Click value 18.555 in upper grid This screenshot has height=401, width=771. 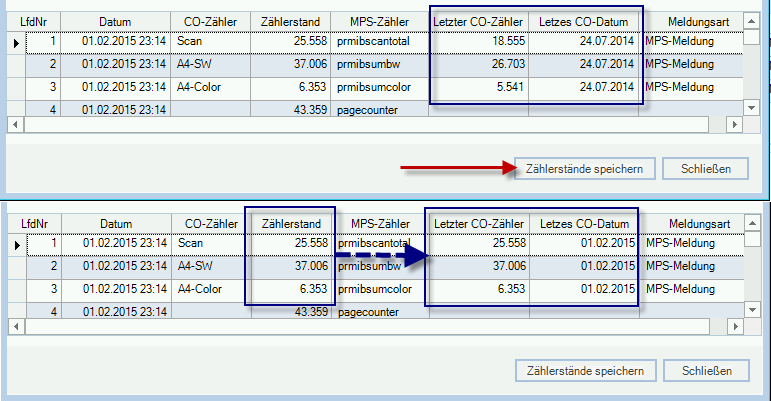click(x=500, y=42)
